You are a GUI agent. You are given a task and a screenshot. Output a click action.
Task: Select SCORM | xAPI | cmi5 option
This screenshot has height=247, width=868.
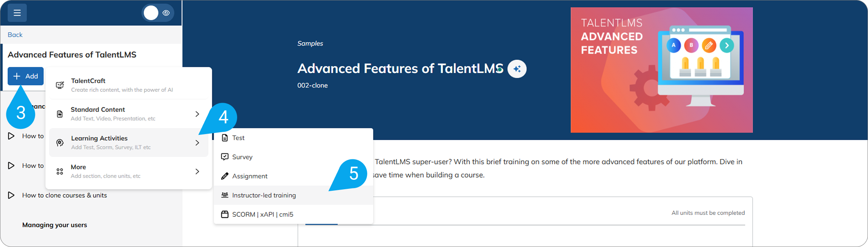click(x=293, y=214)
